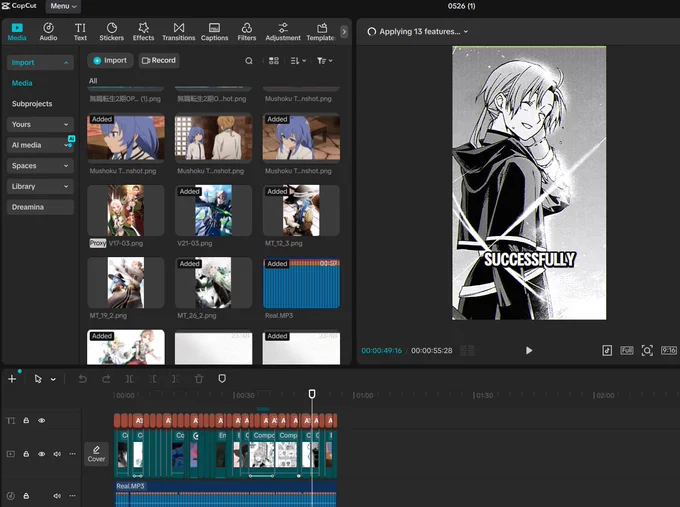The height and width of the screenshot is (507, 680).
Task: Open Dreamina in the left sidebar
Action: pyautogui.click(x=40, y=207)
